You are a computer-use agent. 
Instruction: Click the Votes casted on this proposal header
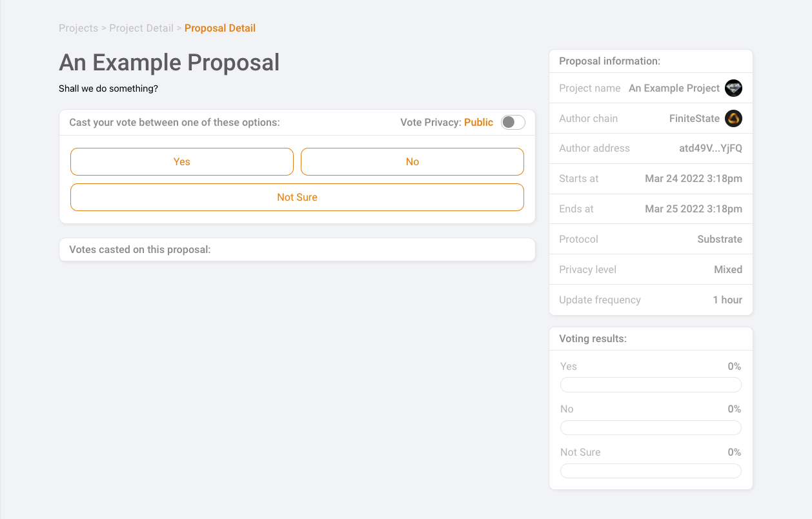(x=140, y=250)
